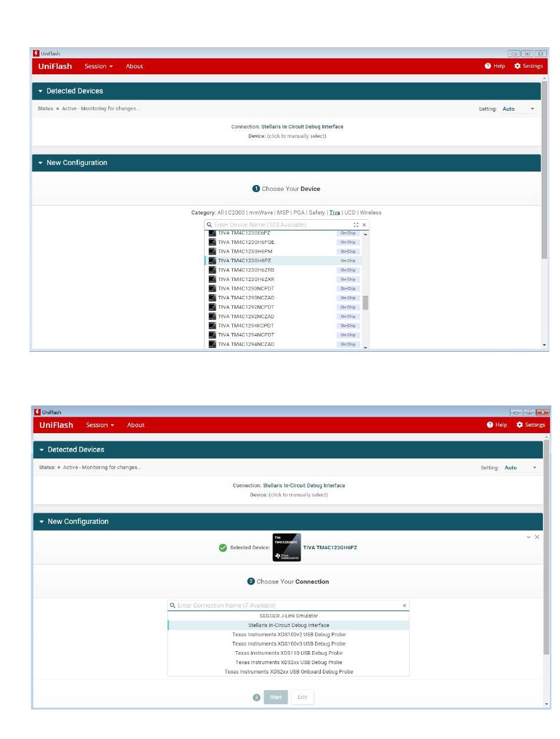560x739 pixels.
Task: Open About in the connection-list window
Action: tap(136, 425)
